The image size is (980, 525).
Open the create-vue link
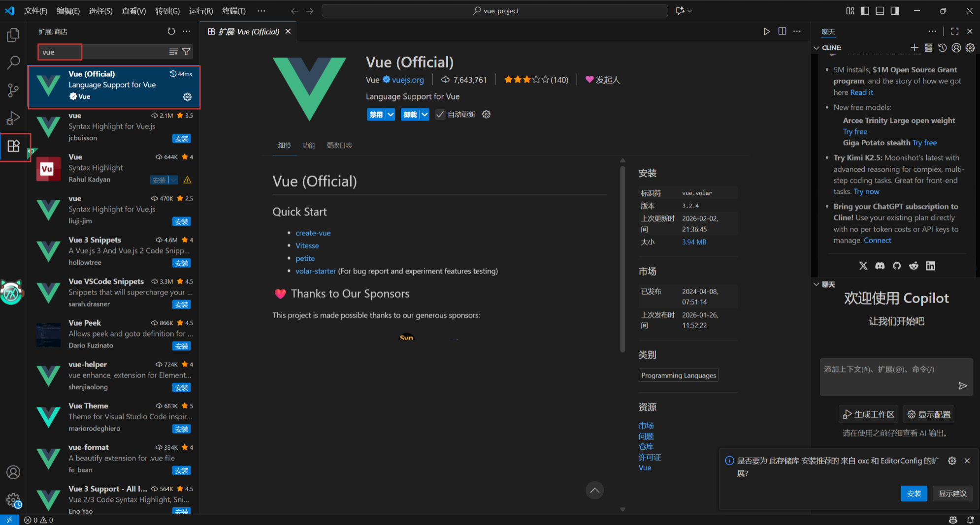[x=313, y=233]
